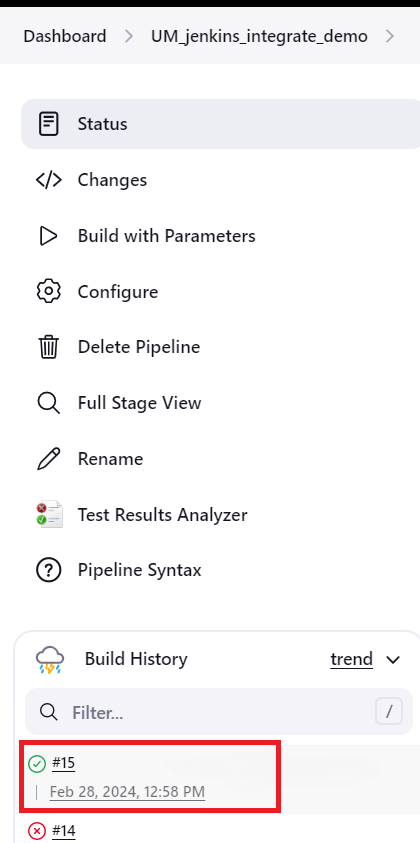Select the Configure menu item

coord(220,292)
